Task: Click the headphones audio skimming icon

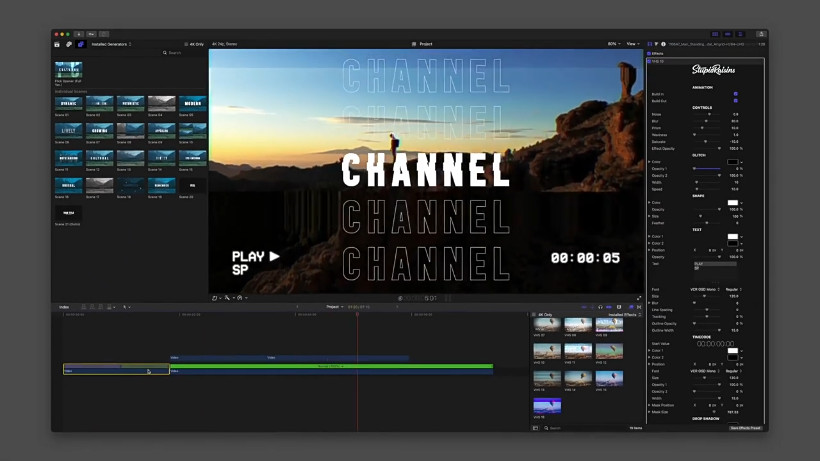Action: click(600, 307)
